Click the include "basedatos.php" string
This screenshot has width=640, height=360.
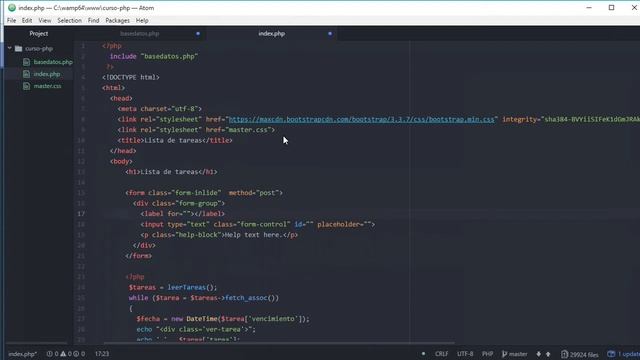pyautogui.click(x=169, y=56)
